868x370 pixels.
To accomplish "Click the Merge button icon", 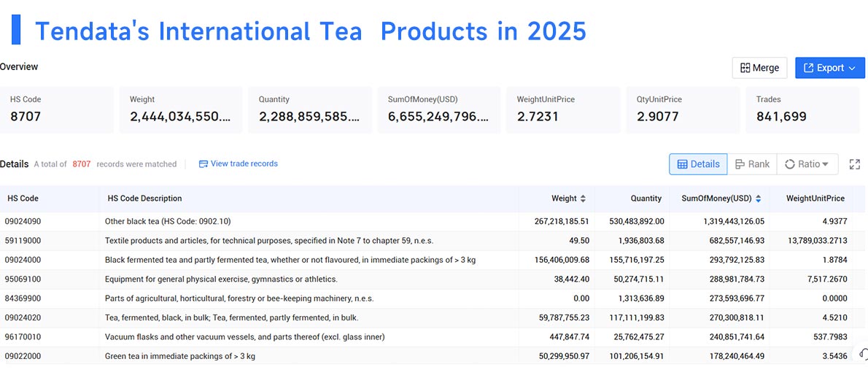I will pyautogui.click(x=745, y=68).
